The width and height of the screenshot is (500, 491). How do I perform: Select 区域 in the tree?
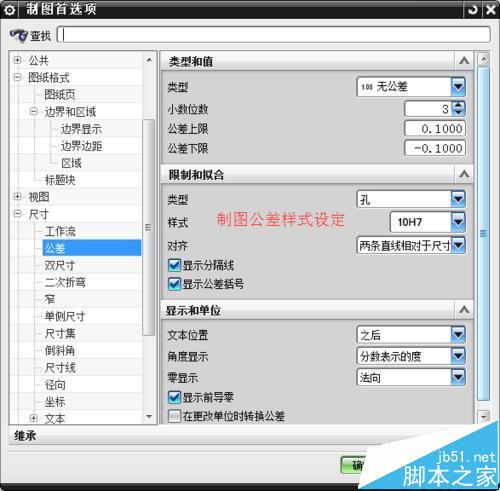coord(71,163)
